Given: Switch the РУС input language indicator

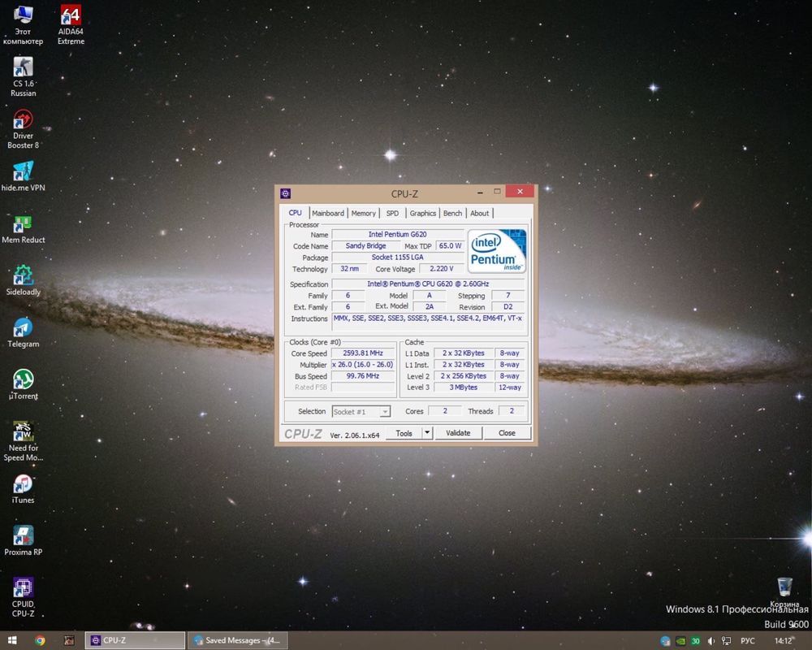Looking at the screenshot, I should pyautogui.click(x=747, y=641).
